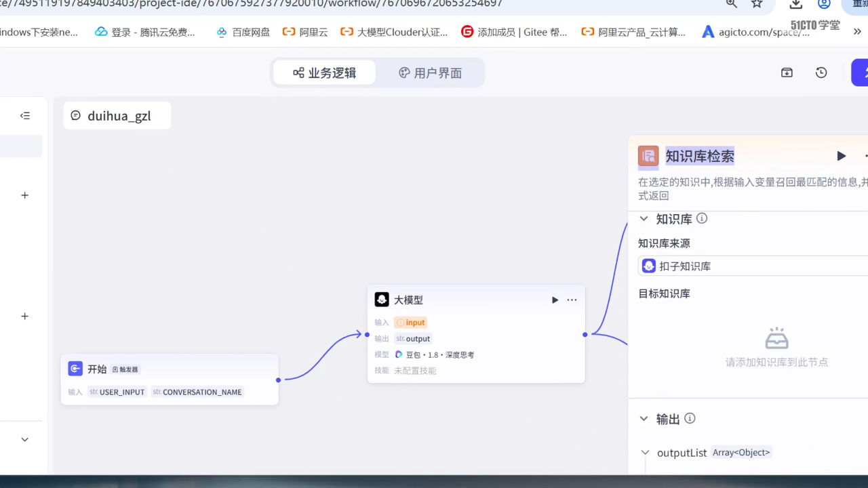The height and width of the screenshot is (488, 868).
Task: Click the 开始 node output port
Action: click(x=279, y=380)
